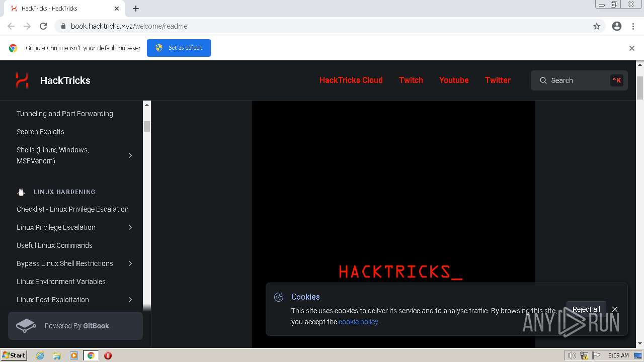Bookmark this page with the star icon
The width and height of the screenshot is (644, 362).
tap(597, 26)
